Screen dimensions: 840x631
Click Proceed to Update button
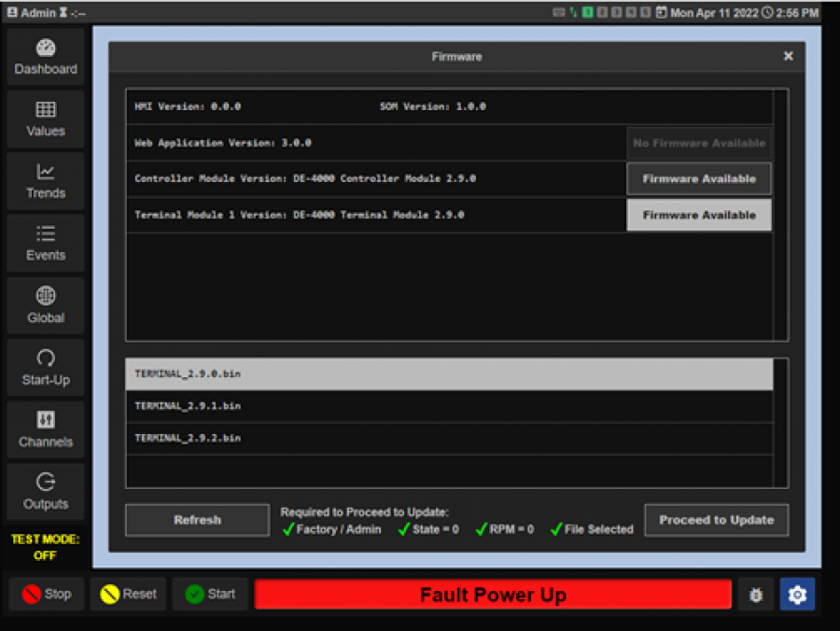click(x=716, y=520)
